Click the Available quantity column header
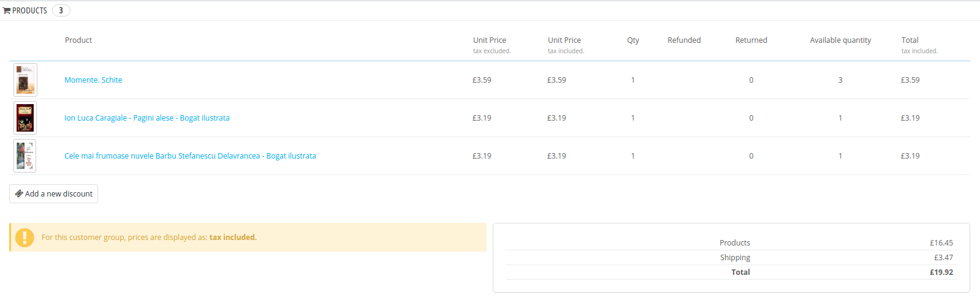Viewport: 980px width, 300px height. click(x=840, y=40)
